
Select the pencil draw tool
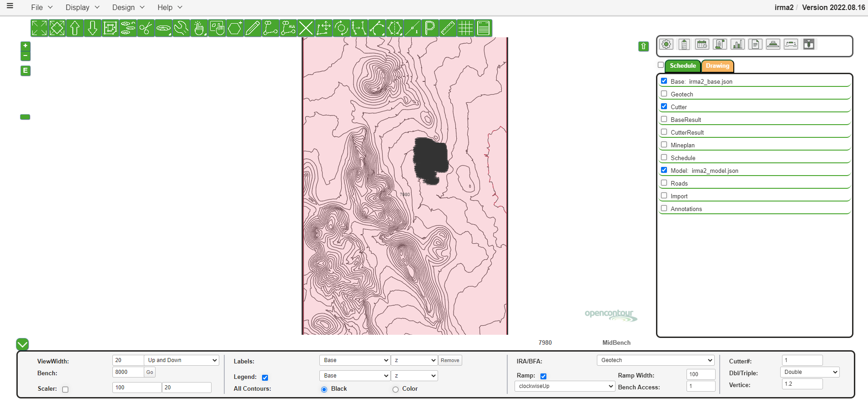point(252,28)
